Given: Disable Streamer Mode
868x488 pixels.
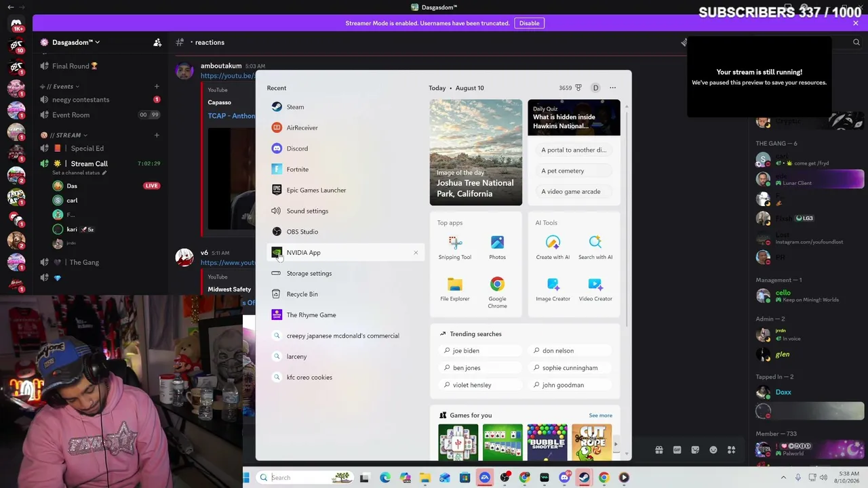Looking at the screenshot, I should point(529,23).
